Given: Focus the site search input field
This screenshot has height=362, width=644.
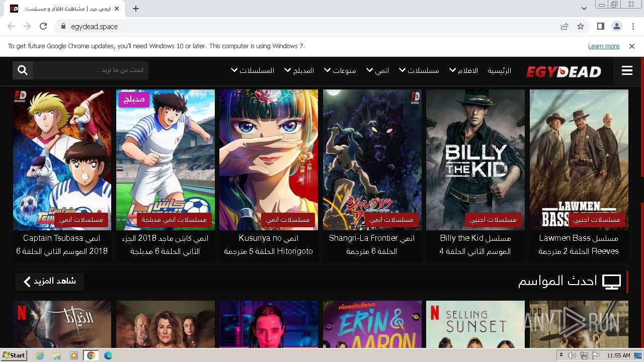Looking at the screenshot, I should click(91, 70).
